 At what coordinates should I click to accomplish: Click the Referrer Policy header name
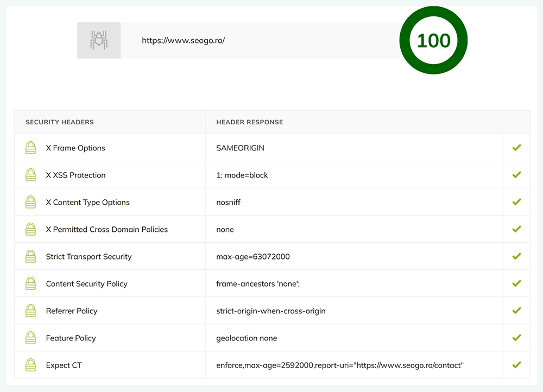point(72,311)
